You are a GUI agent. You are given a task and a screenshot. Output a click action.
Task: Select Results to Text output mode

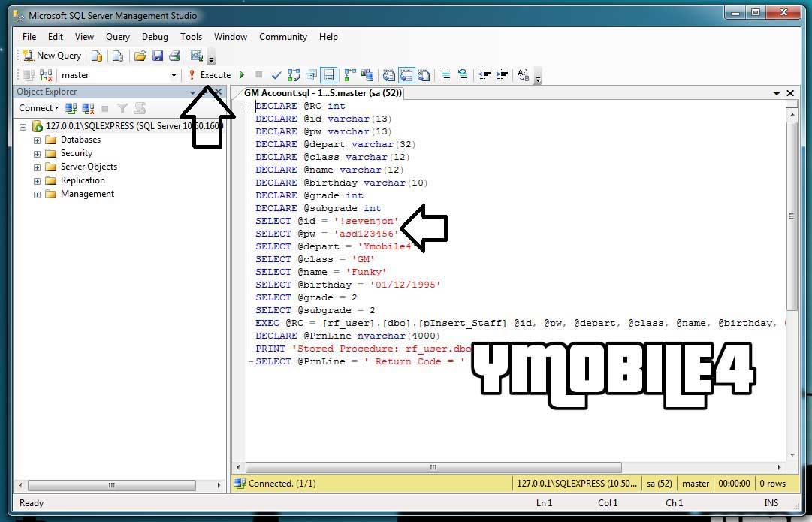(x=389, y=76)
